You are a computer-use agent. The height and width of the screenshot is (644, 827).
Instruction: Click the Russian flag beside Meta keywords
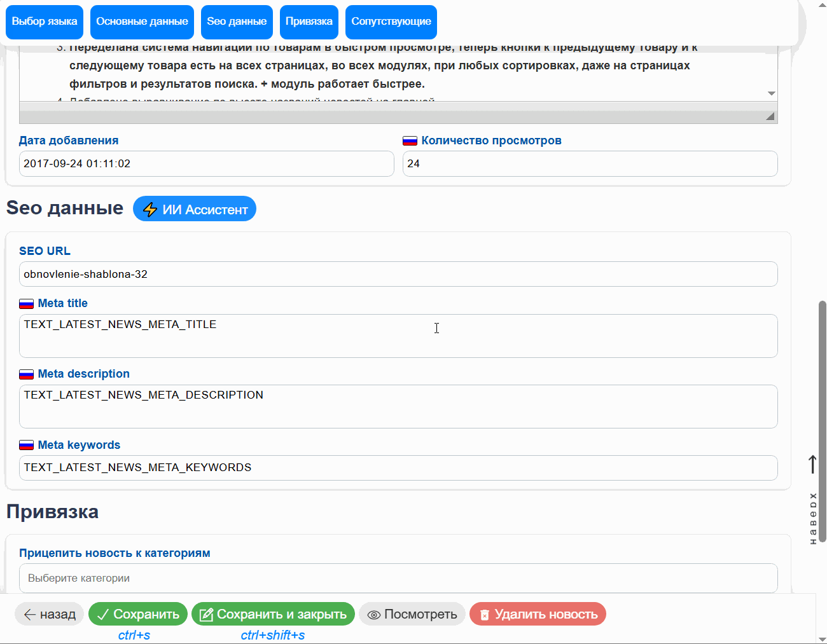tap(26, 446)
